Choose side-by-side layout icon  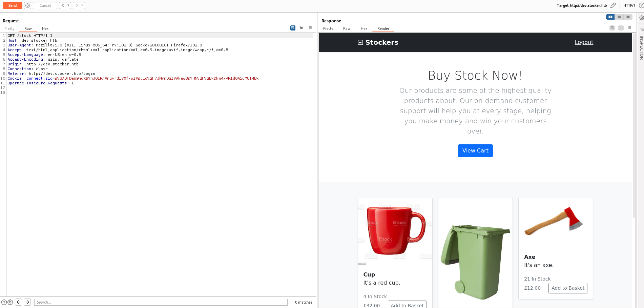click(x=610, y=17)
